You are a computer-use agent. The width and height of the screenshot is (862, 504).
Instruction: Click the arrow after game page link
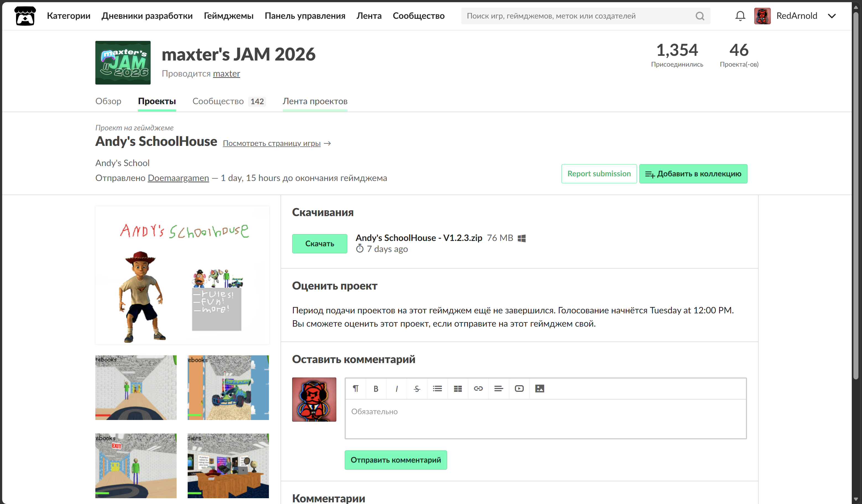tap(327, 143)
